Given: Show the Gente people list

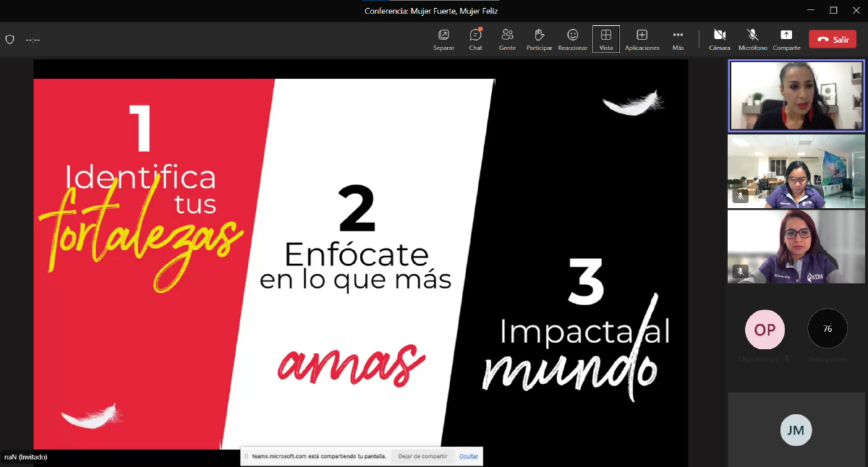Looking at the screenshot, I should pyautogui.click(x=507, y=39).
